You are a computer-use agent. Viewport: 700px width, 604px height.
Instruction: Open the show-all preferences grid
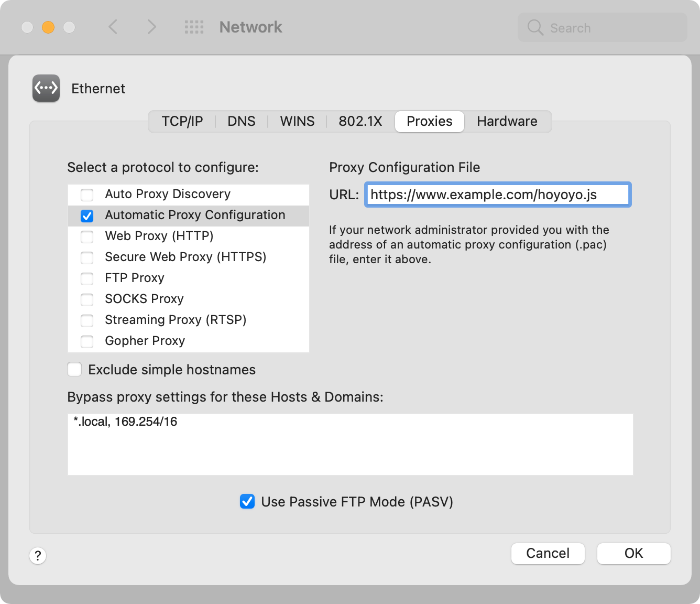click(x=194, y=27)
